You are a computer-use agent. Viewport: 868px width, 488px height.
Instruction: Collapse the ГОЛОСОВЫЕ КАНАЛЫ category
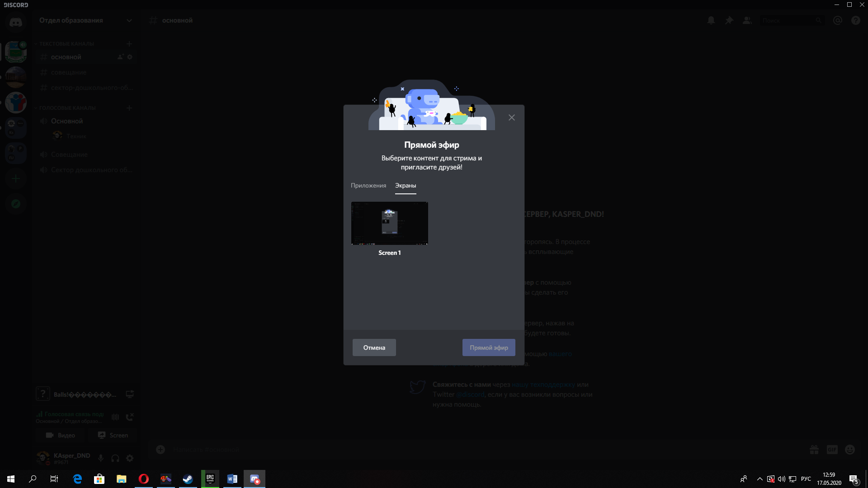click(67, 108)
